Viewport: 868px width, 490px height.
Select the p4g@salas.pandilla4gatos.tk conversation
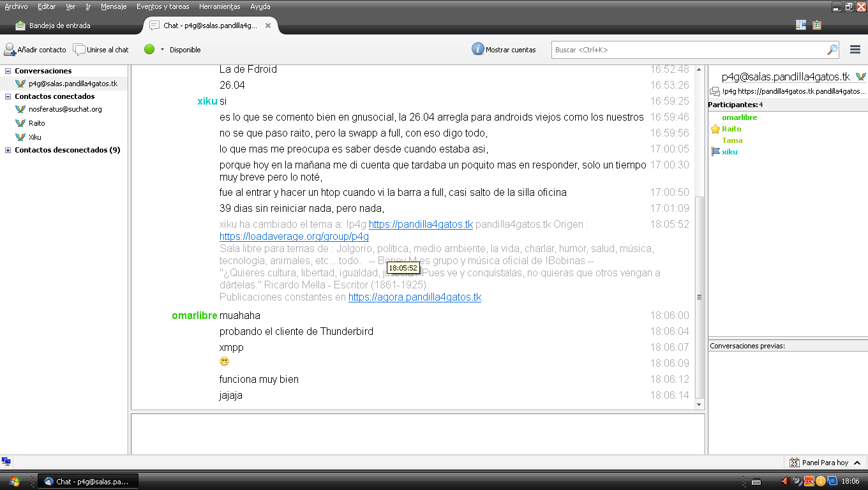coord(64,84)
